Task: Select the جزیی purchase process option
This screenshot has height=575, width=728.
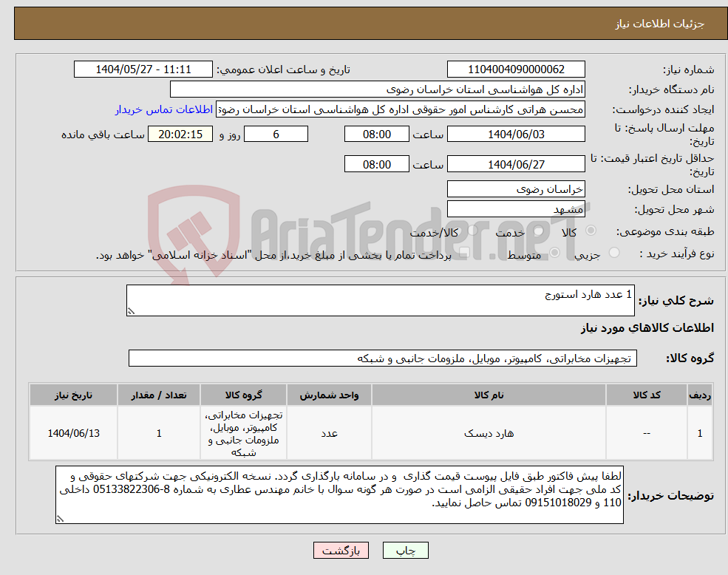Action: [616, 252]
